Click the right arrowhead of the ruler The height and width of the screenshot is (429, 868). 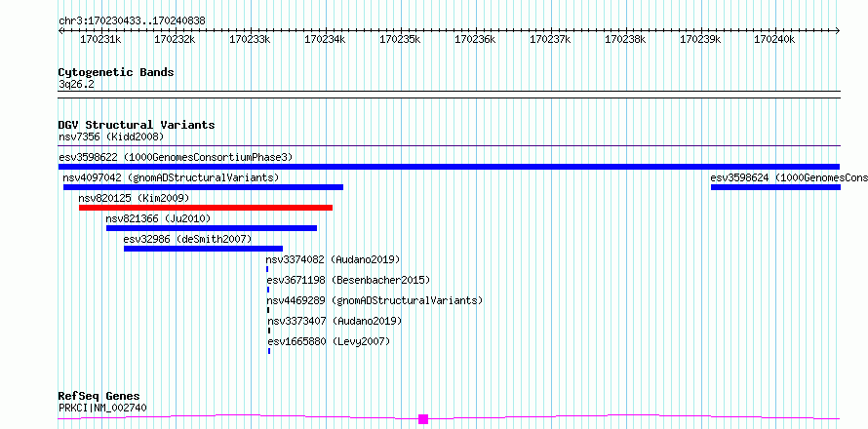(838, 31)
